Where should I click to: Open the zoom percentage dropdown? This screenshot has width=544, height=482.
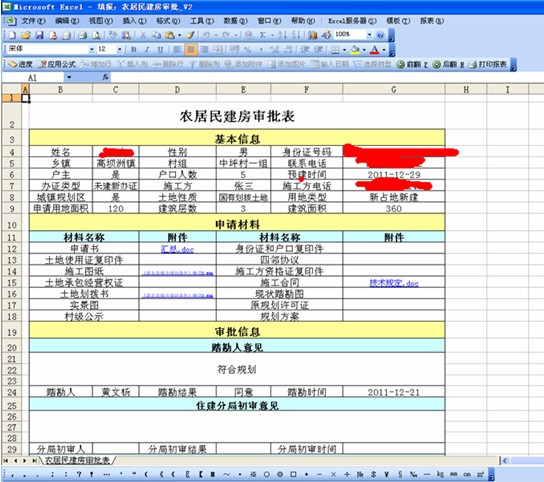[x=369, y=35]
